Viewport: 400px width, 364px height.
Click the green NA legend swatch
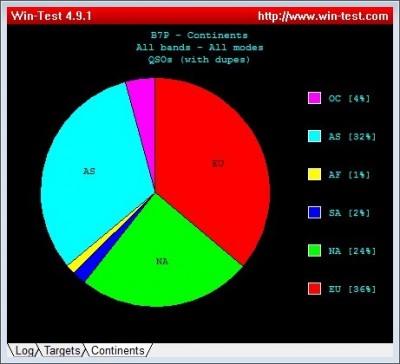coord(314,251)
